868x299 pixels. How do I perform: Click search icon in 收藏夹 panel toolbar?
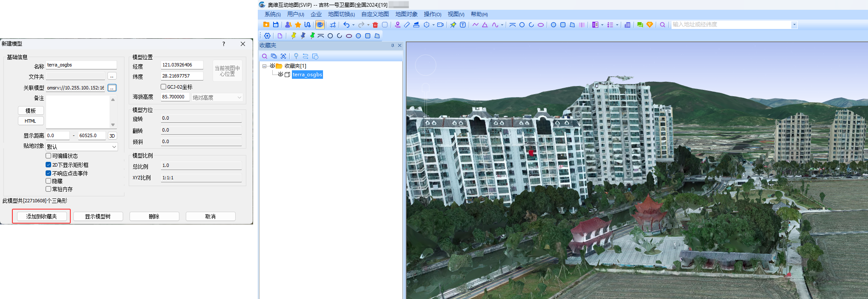[265, 56]
